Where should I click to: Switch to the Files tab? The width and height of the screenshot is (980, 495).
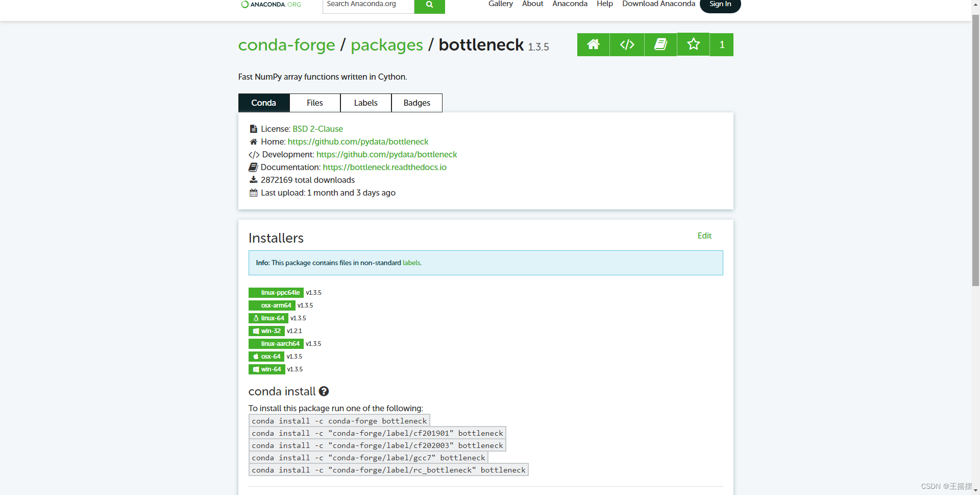314,103
